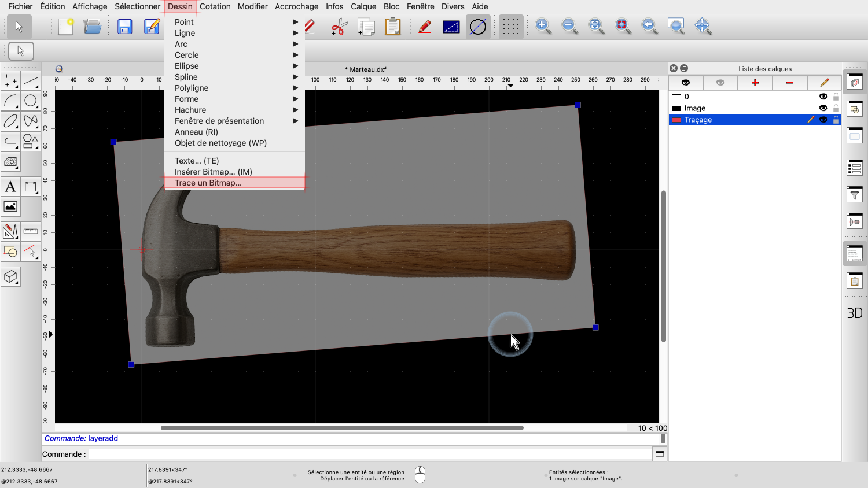Toggle visibility of the Image layer
Viewport: 868px width, 488px height.
click(x=823, y=108)
